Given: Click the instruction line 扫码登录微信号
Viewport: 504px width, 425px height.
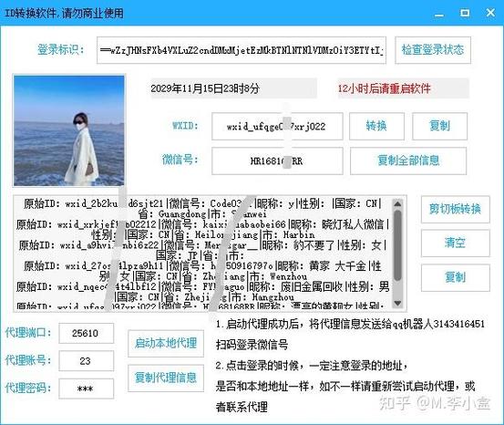Looking at the screenshot, I should tap(252, 345).
